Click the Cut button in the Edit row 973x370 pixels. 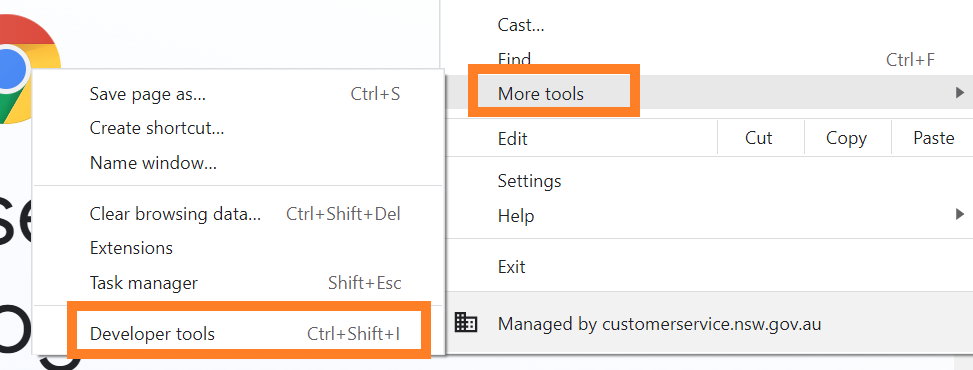coord(758,138)
